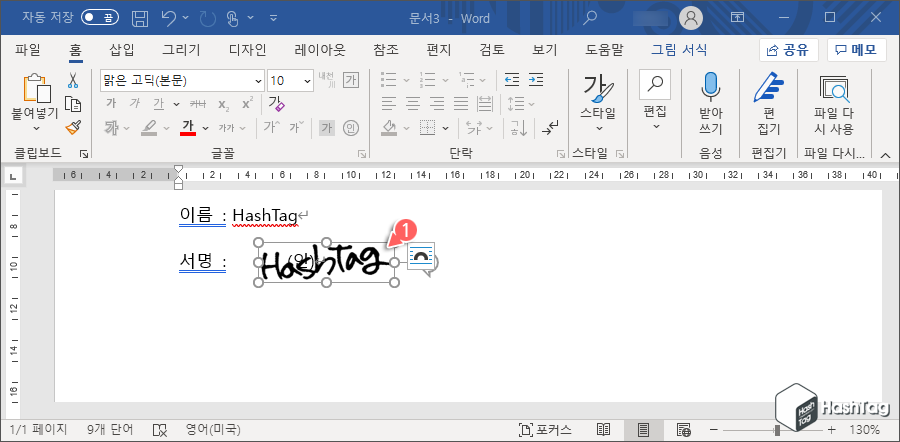Switch to the 검토 (Review) tab
Image resolution: width=900 pixels, height=442 pixels.
492,50
